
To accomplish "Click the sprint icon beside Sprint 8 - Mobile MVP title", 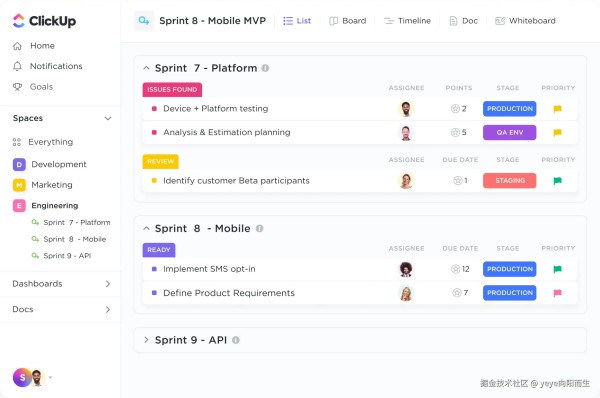I will pos(144,21).
